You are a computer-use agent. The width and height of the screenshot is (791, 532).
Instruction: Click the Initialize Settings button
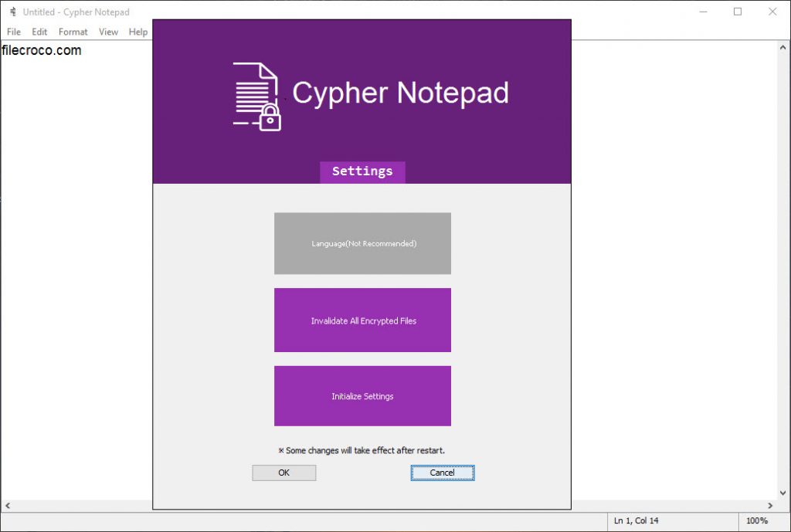click(363, 396)
